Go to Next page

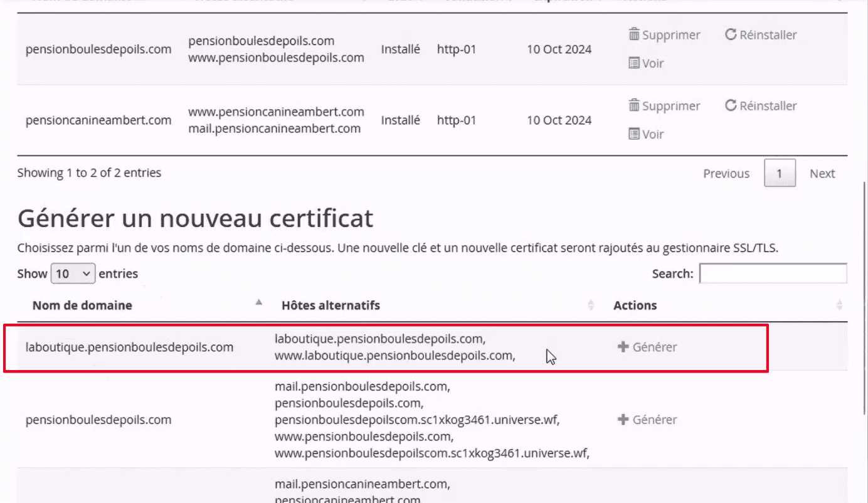[822, 174]
